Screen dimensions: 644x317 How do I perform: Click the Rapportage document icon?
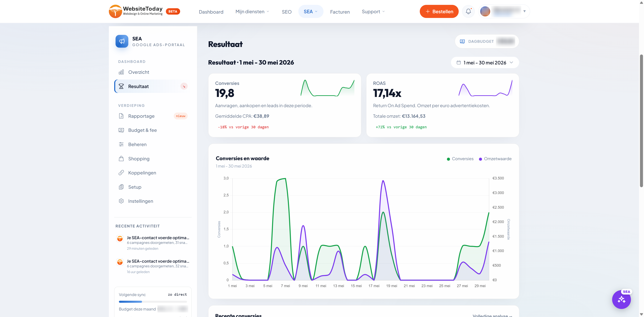121,116
